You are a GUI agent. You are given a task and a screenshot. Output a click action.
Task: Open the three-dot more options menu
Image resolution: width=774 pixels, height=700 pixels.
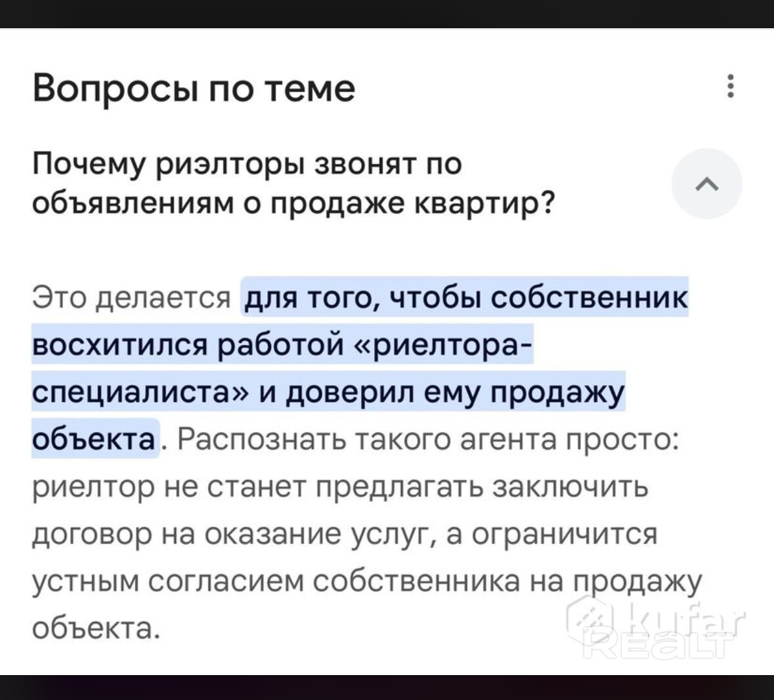730,87
